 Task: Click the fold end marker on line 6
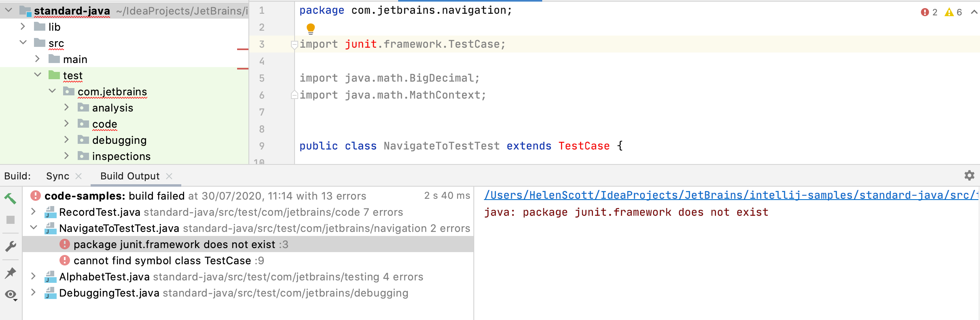[x=295, y=95]
